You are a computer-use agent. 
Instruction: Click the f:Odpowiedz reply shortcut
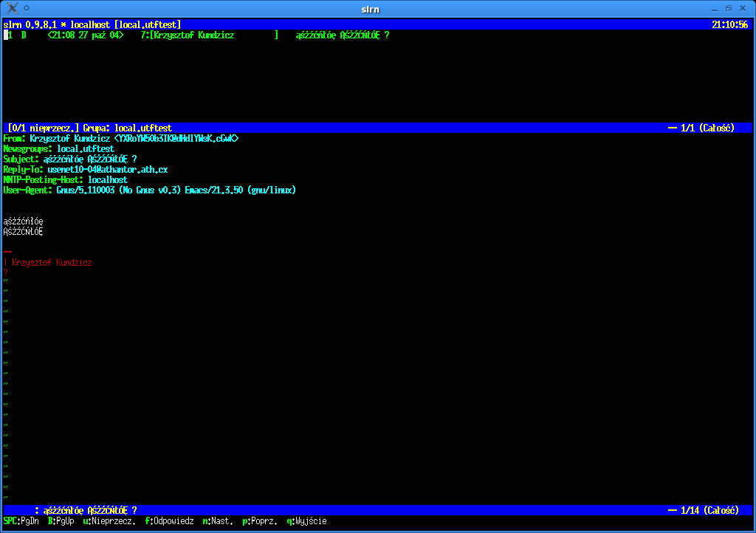click(169, 521)
